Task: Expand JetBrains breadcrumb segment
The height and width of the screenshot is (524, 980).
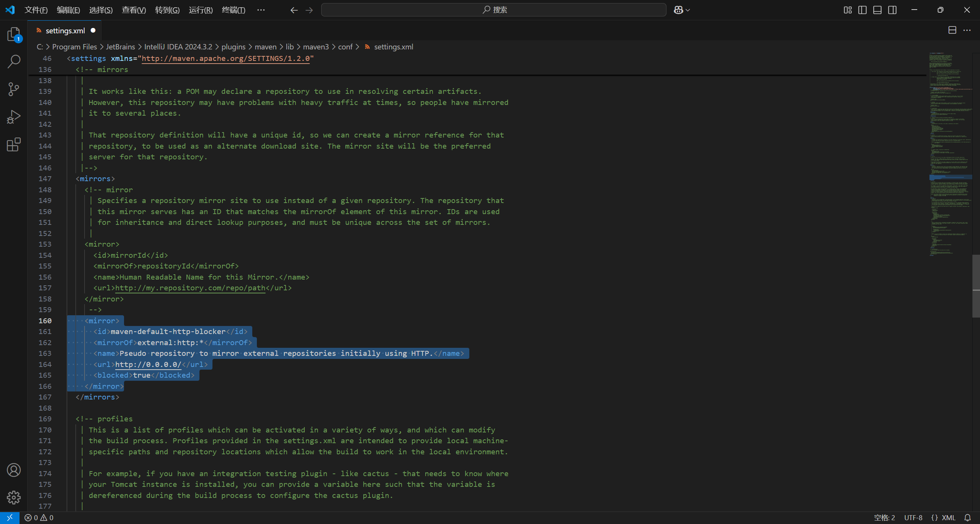Action: point(121,47)
